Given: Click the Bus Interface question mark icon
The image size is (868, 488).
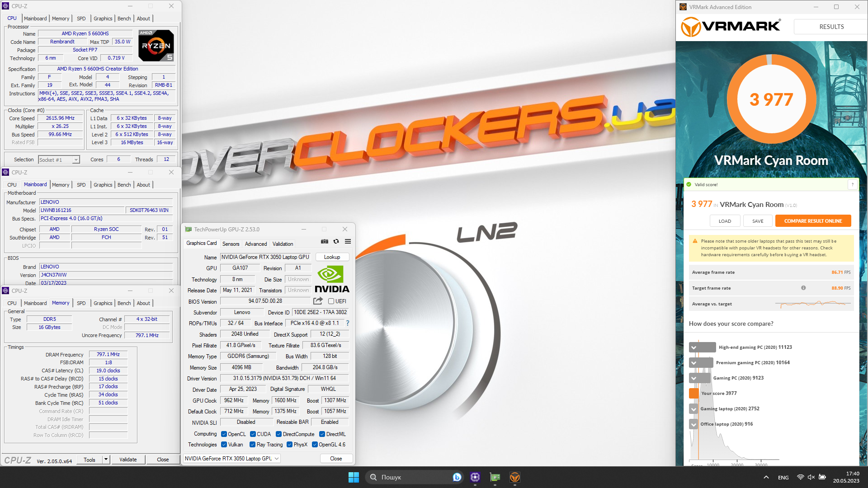Looking at the screenshot, I should [348, 323].
